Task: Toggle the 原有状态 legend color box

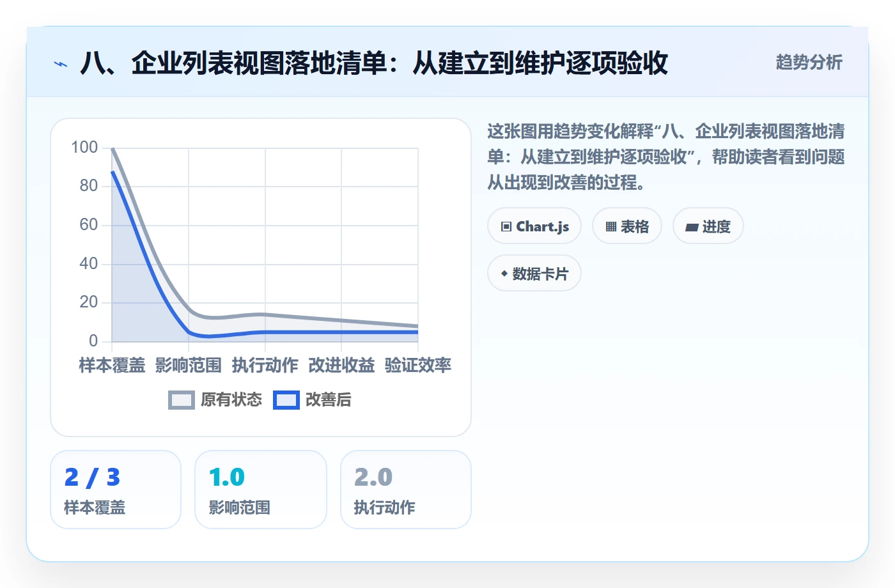Action: (x=182, y=400)
